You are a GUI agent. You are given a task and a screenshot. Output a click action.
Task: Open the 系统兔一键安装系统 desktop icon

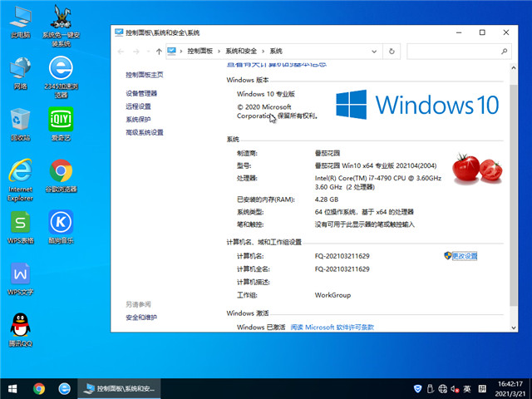tap(61, 26)
